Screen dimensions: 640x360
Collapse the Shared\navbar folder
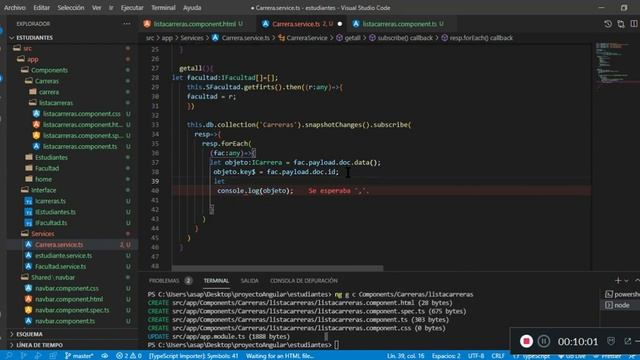[53, 277]
